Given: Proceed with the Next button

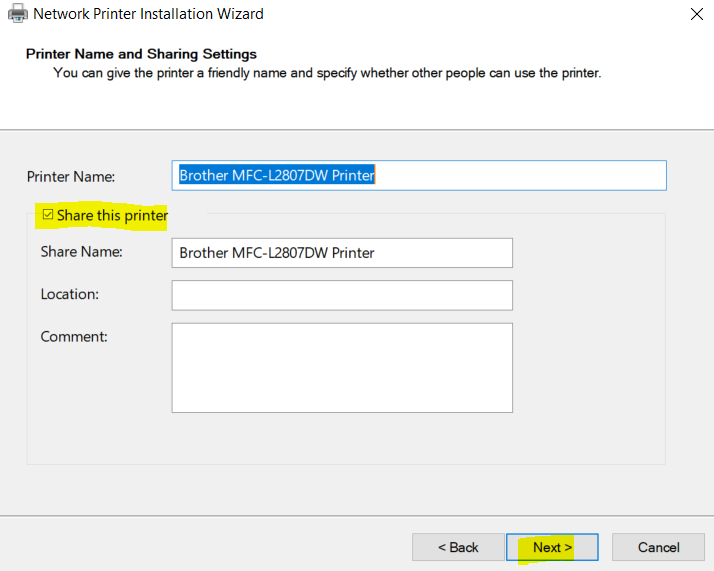Looking at the screenshot, I should coord(552,547).
